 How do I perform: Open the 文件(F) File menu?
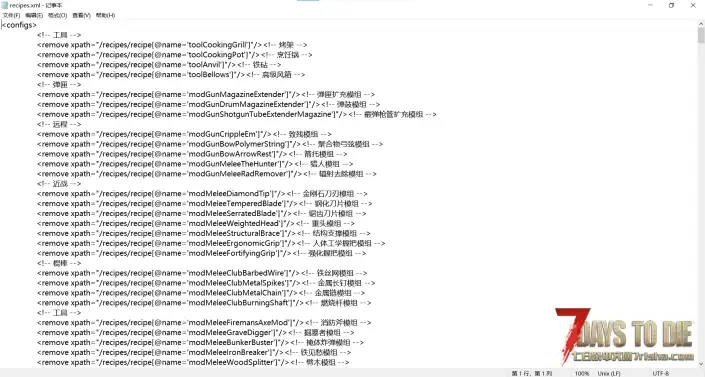pos(11,15)
